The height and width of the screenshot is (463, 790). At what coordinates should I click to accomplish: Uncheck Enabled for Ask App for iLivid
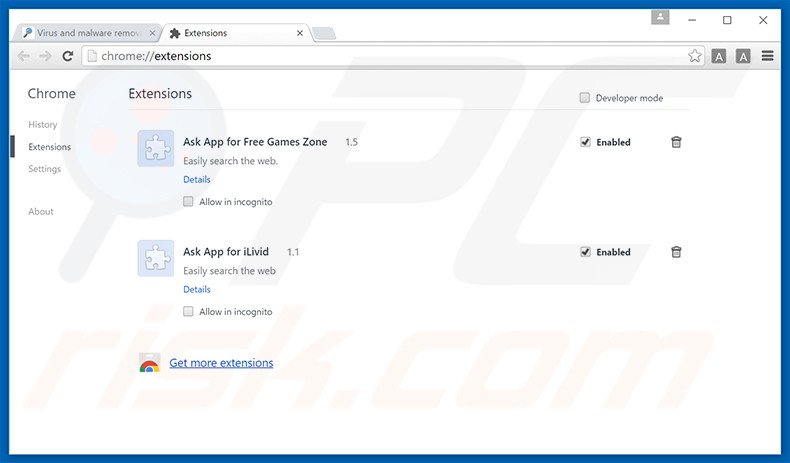click(x=585, y=252)
